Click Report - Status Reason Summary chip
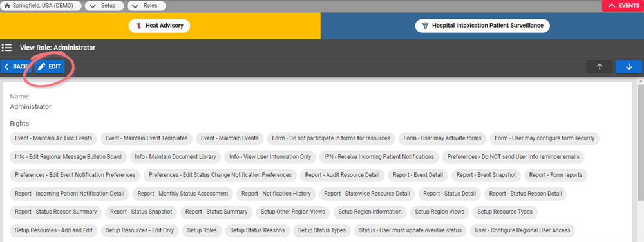The height and width of the screenshot is (242, 644). 56,212
